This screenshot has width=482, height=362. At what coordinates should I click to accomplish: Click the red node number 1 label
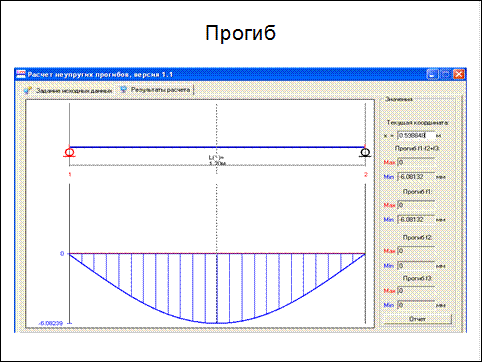coord(70,174)
